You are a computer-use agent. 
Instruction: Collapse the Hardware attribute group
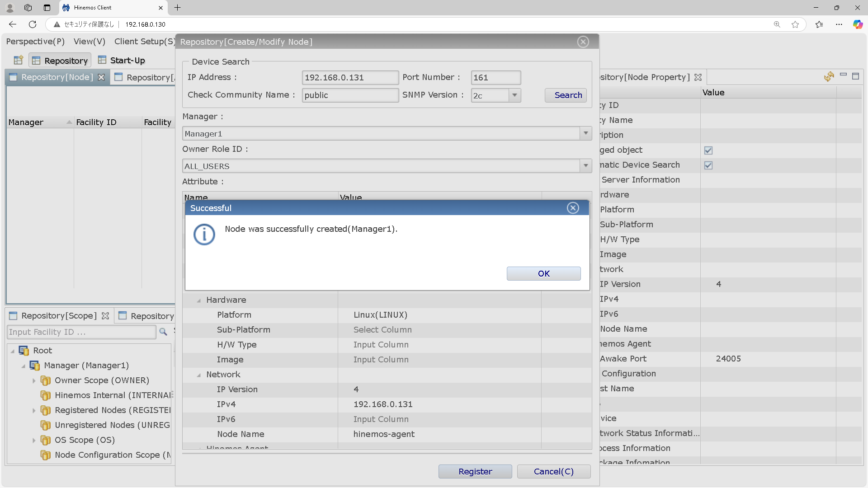click(x=198, y=300)
